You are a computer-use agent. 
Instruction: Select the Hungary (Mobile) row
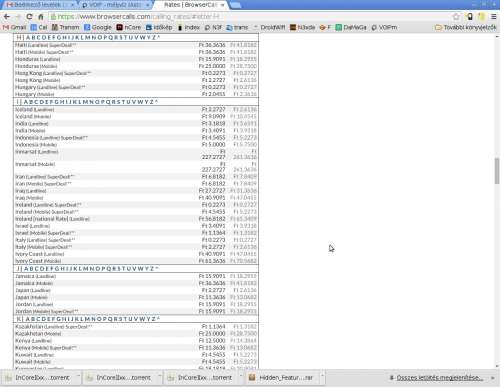tap(136, 94)
